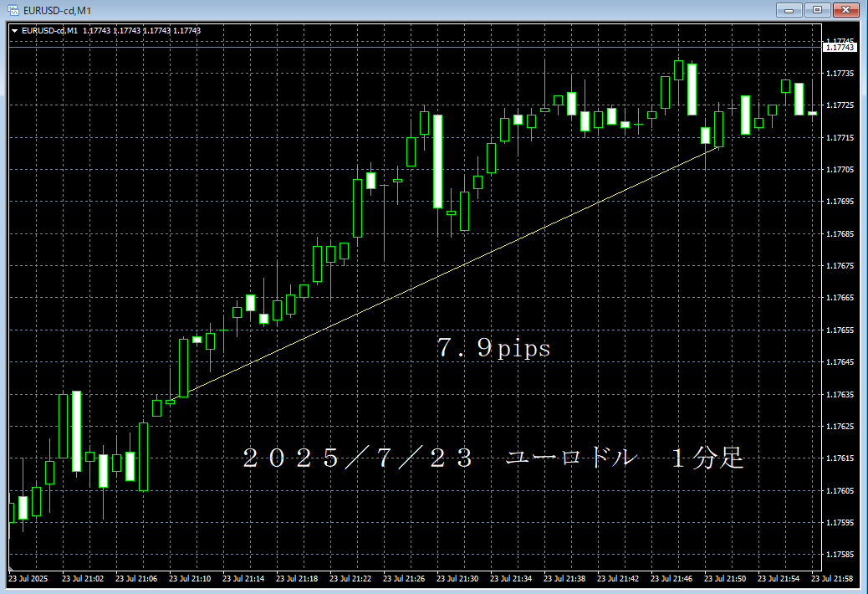Click the '23 Jul 21:14' time label
The image size is (868, 594).
pos(243,578)
